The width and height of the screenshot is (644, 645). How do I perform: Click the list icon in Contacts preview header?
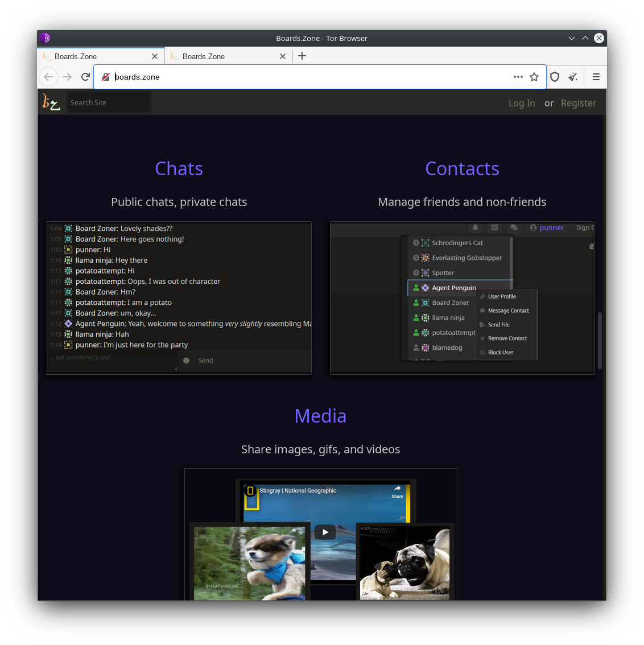494,228
